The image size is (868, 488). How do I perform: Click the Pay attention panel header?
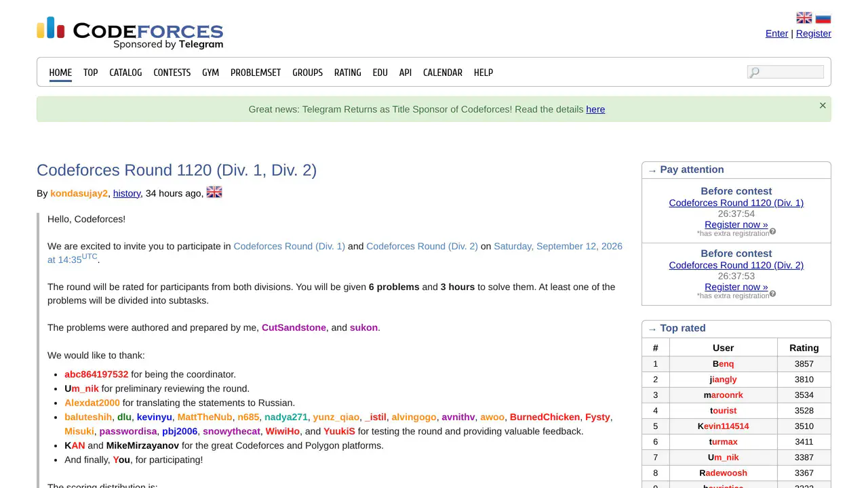[736, 170]
